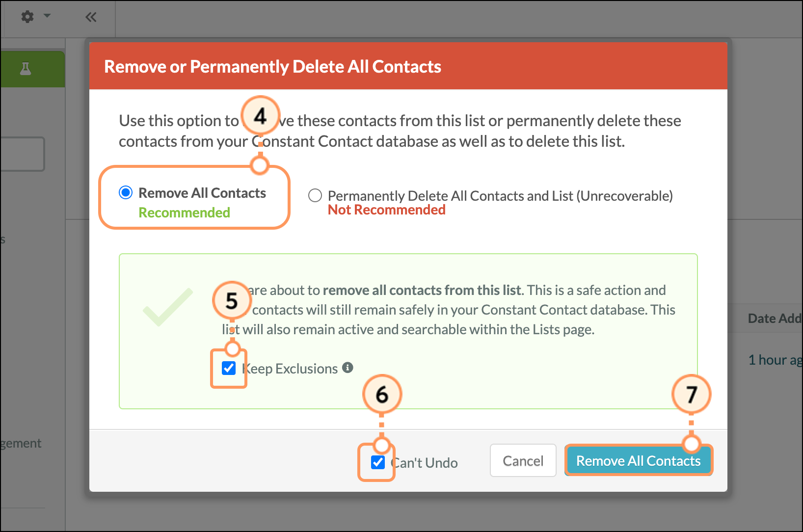Open the green flask icon tab
Viewport: 803px width, 532px height.
(26, 69)
